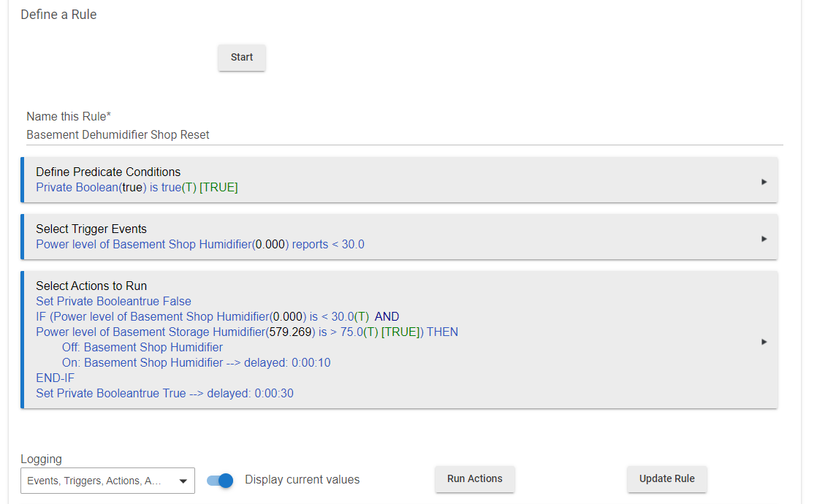
Task: Expand Select Trigger Events arrow
Action: (764, 239)
